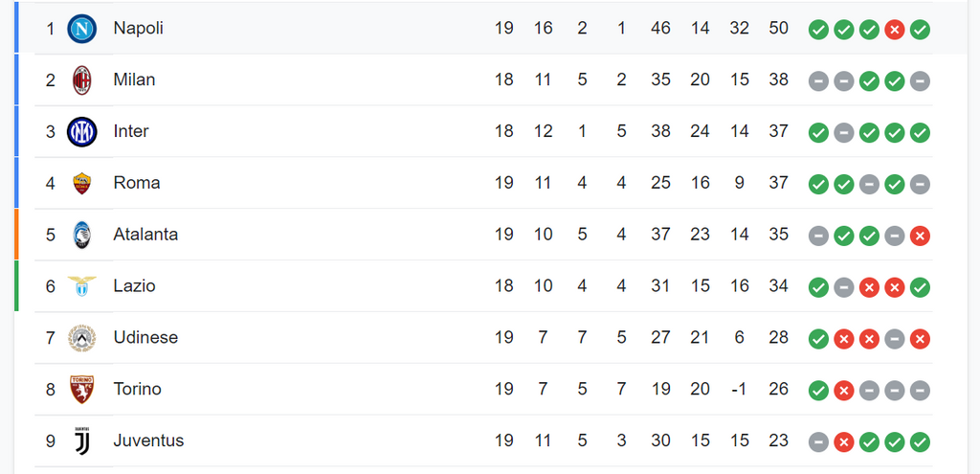980x474 pixels.
Task: Click the Milan club crest
Action: pos(82,80)
